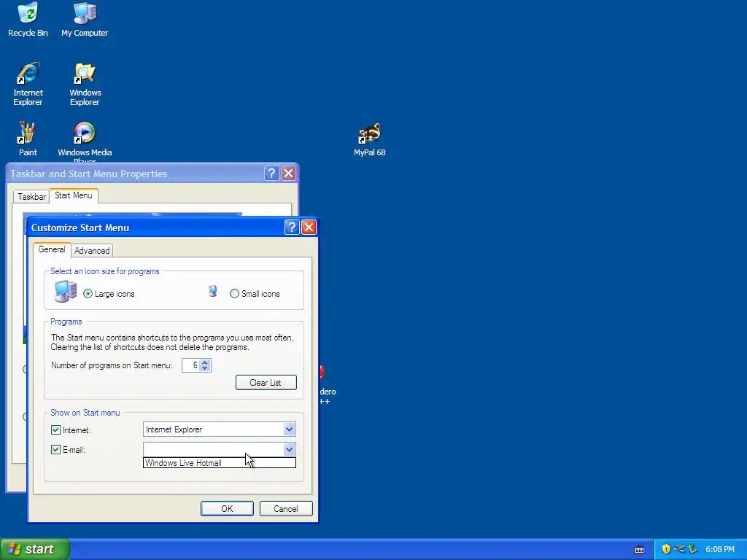Increase number of programs with up arrow
The image size is (747, 560).
(x=205, y=362)
